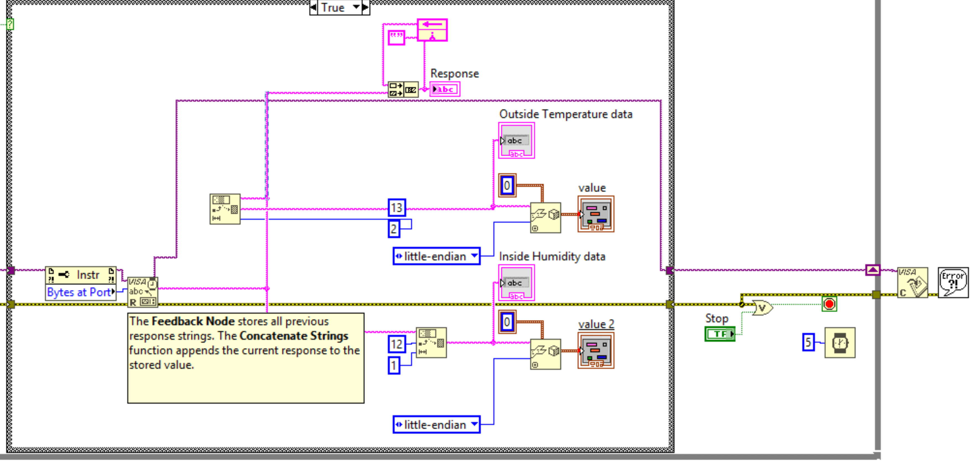Select the String Subset node beside constant 12

[431, 342]
